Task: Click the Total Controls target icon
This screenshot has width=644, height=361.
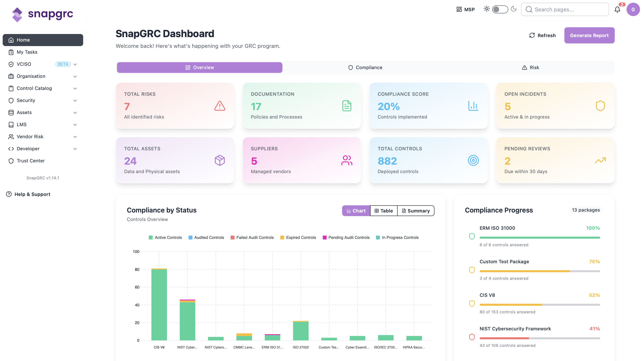Action: pos(473,160)
